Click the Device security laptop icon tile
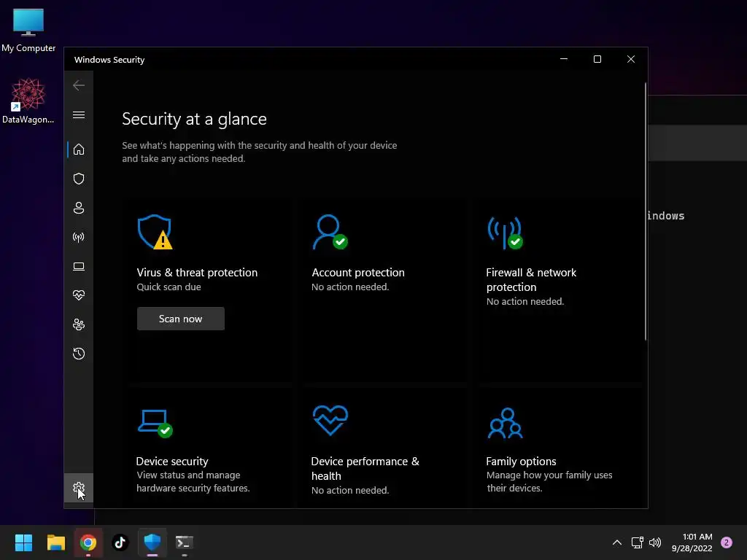 tap(155, 423)
